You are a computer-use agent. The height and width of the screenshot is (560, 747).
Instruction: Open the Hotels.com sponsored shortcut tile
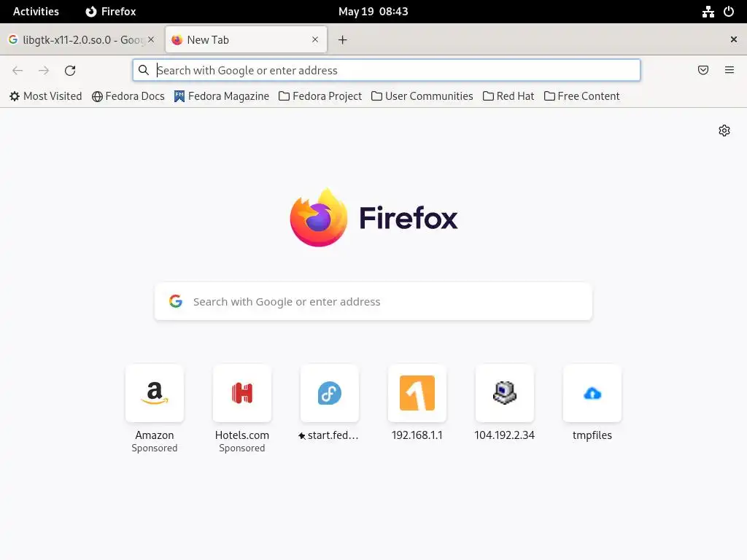pyautogui.click(x=242, y=393)
